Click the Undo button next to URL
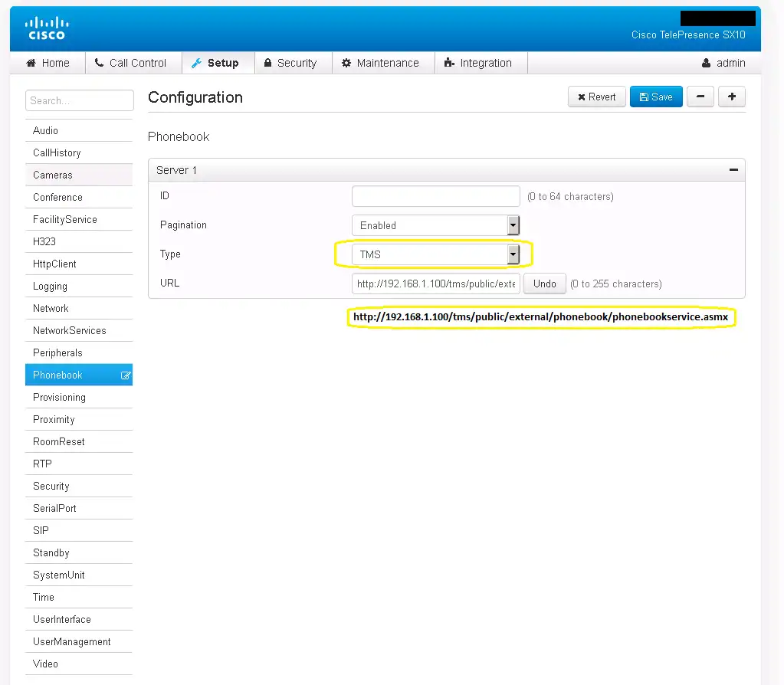The height and width of the screenshot is (685, 784). pyautogui.click(x=544, y=284)
